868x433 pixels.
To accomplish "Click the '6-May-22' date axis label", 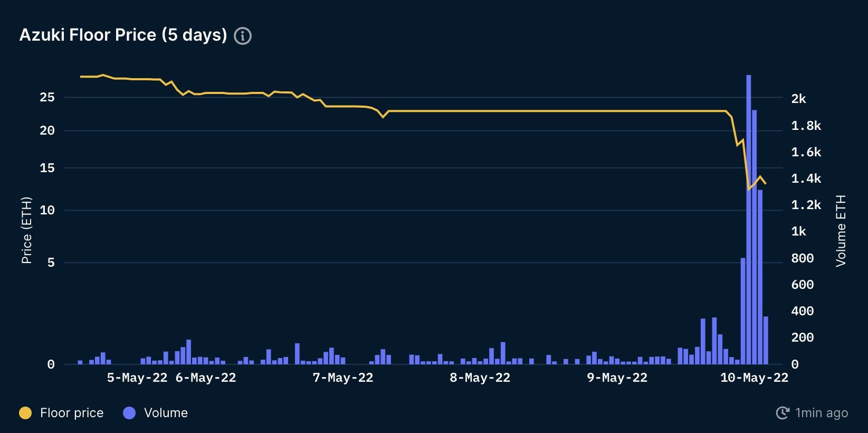I will [x=206, y=378].
